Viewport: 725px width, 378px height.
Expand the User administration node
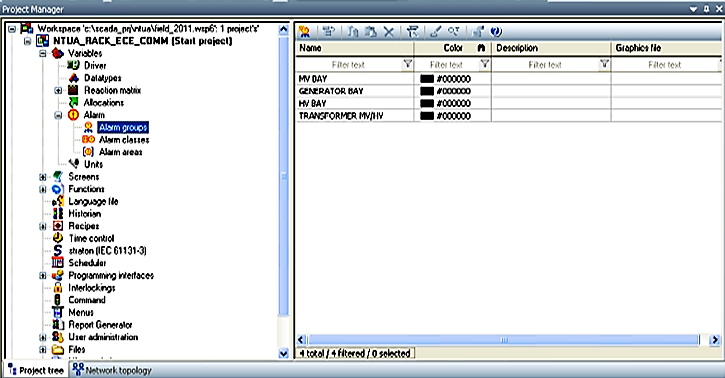(43, 337)
